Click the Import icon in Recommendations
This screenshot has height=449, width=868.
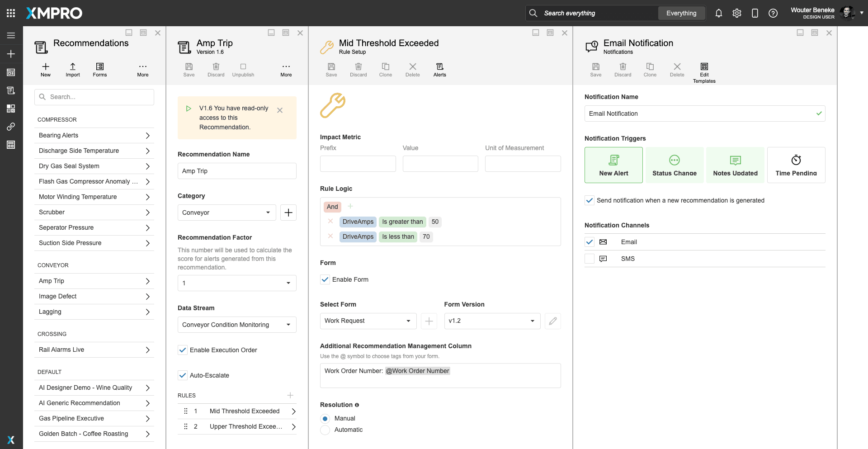click(73, 67)
